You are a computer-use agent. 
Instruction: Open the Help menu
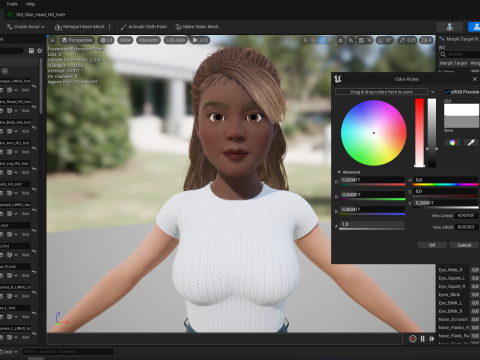tap(30, 4)
